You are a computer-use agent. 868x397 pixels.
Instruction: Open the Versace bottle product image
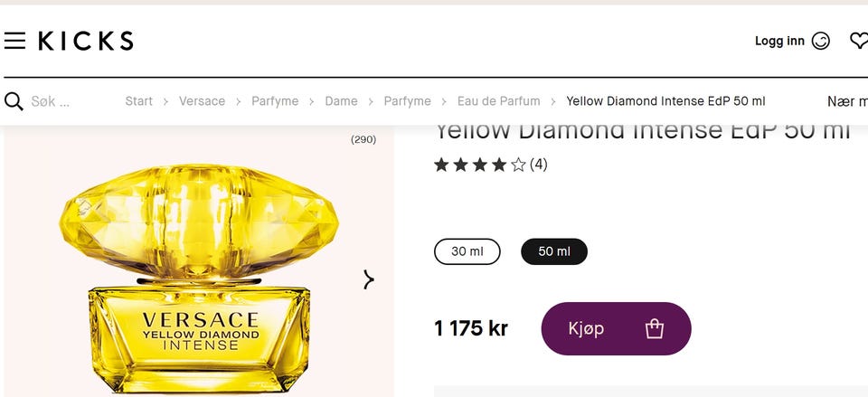click(x=199, y=277)
